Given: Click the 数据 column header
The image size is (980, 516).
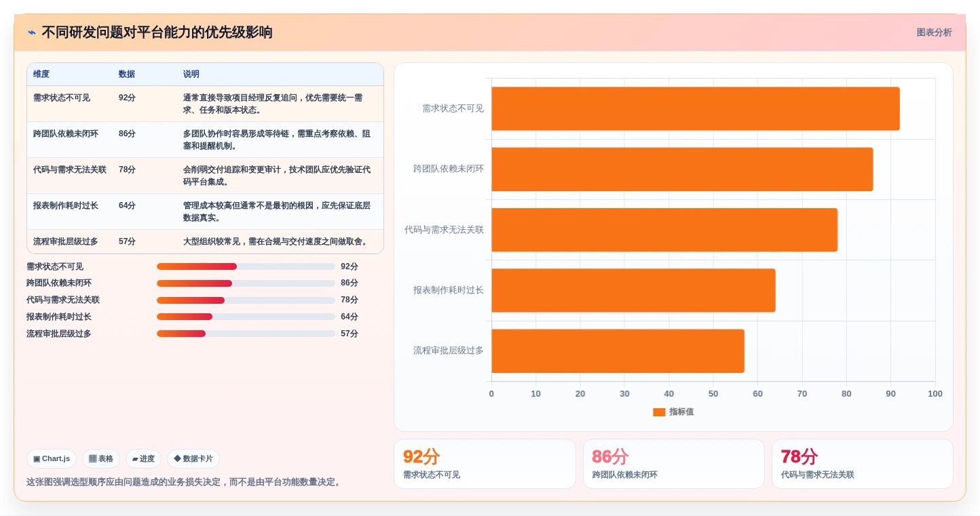Looking at the screenshot, I should [x=127, y=74].
